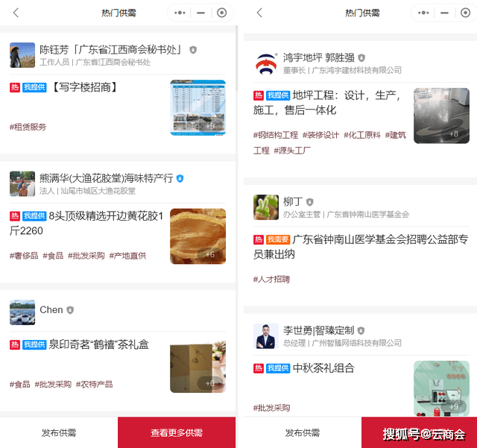Click the verification badge beside 陈钰芳's name
477x448 pixels.
(193, 50)
